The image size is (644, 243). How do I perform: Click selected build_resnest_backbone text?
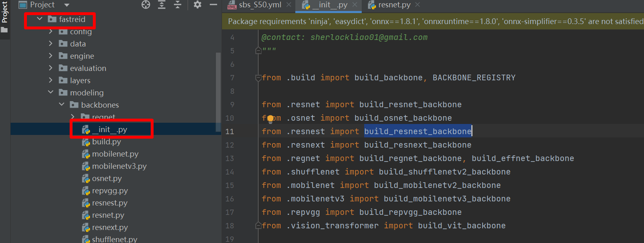[x=418, y=131]
